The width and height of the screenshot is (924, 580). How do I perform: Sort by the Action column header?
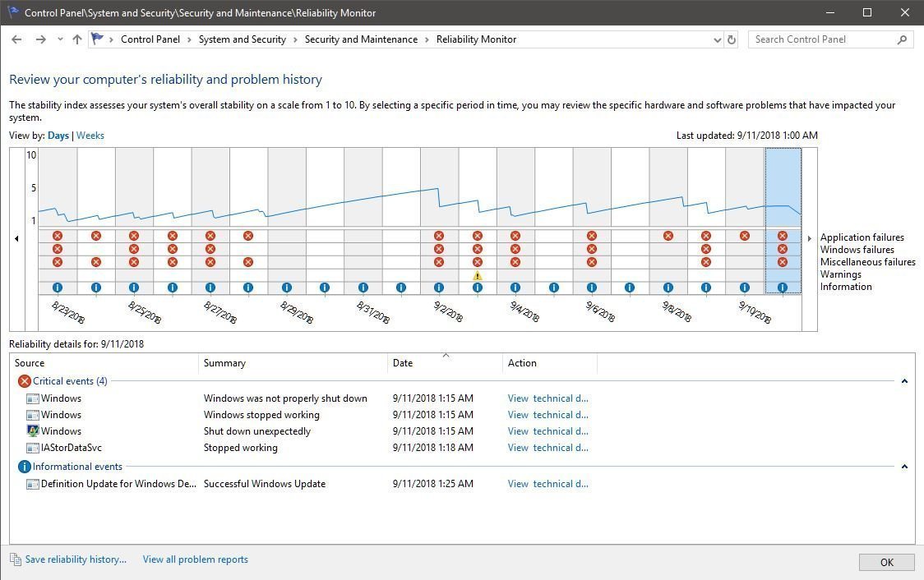[x=550, y=363]
